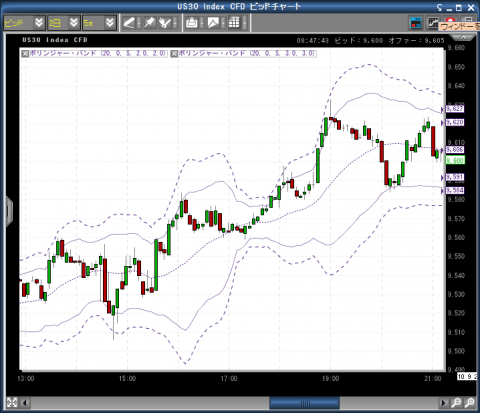Expand the left side panel handle

[9, 211]
